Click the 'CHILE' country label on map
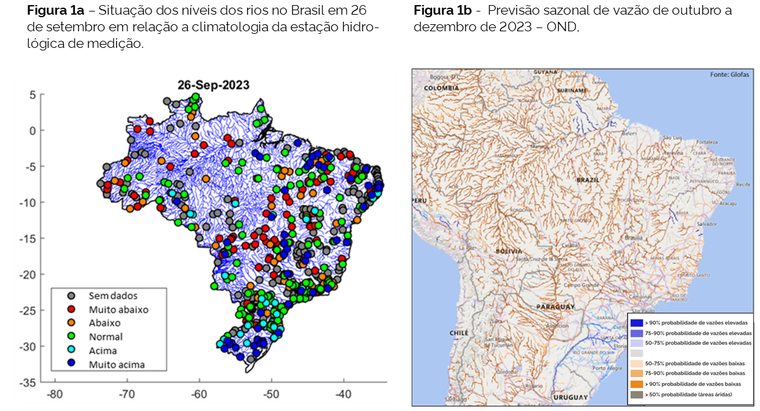This screenshot has width=760, height=411. coord(459,333)
